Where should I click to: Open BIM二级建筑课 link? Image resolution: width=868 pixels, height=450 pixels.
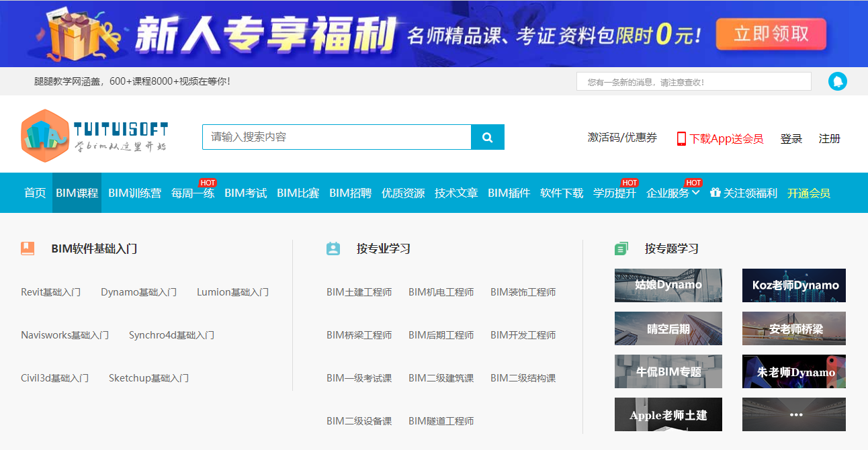(x=441, y=378)
